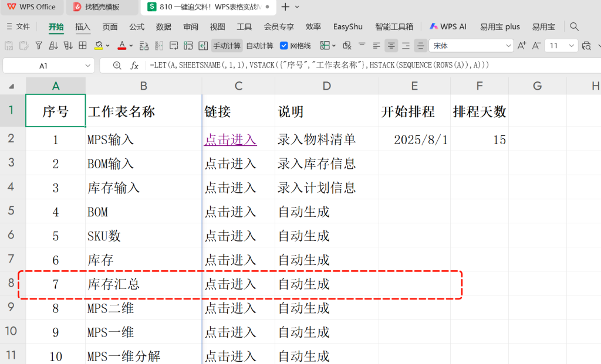Screen dimensions: 601x364
Task: Open the 页面 ribbon tab
Action: point(110,26)
